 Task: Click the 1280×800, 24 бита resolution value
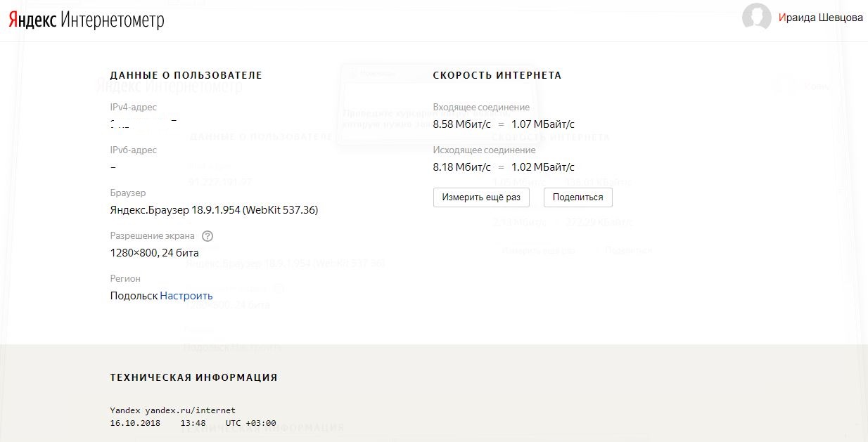(154, 253)
